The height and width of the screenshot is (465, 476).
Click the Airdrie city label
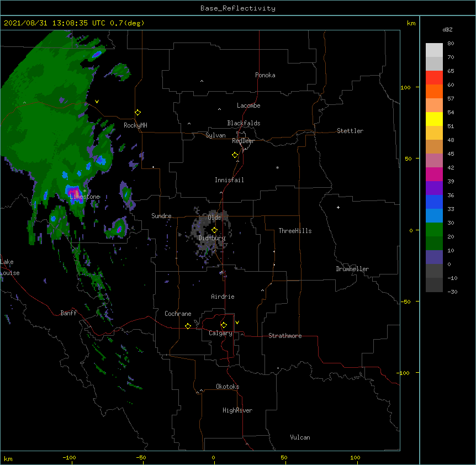point(223,297)
